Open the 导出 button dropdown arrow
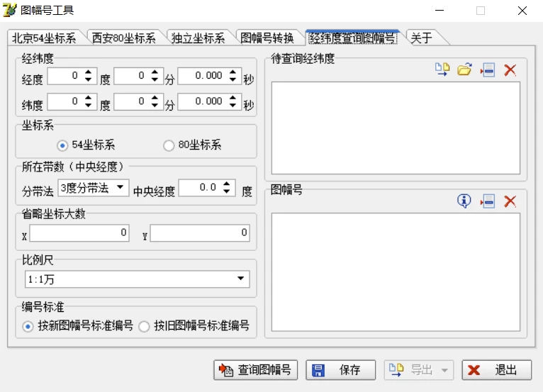This screenshot has width=543, height=392. (x=444, y=369)
